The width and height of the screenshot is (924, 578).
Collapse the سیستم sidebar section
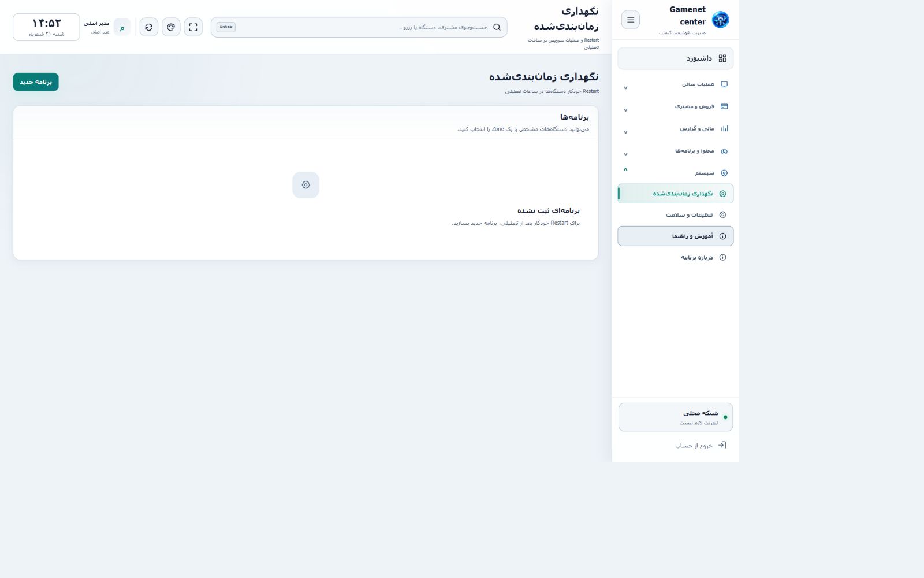click(675, 173)
